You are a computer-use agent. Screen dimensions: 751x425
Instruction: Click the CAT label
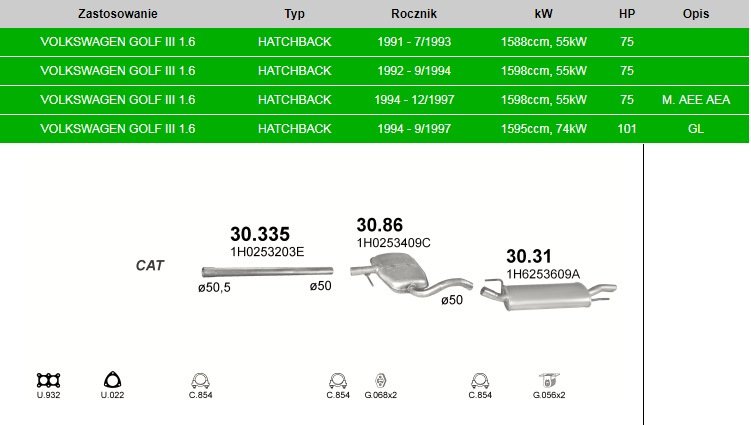pos(150,265)
